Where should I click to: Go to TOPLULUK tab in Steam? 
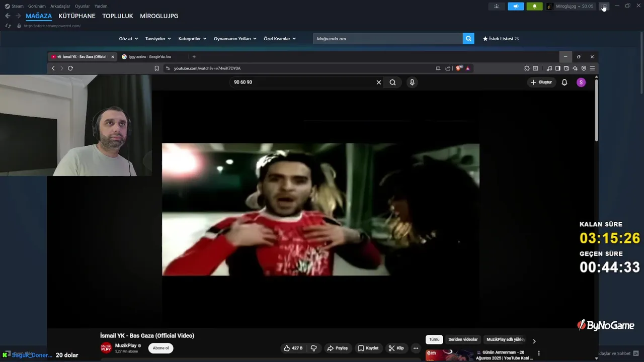(x=118, y=16)
